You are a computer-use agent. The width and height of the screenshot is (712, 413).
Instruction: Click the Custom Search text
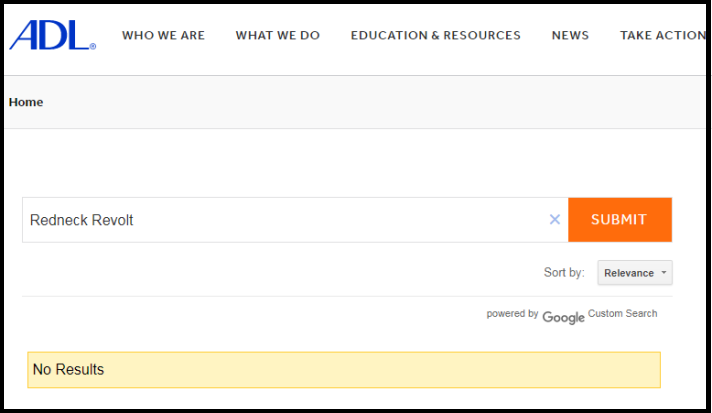(623, 314)
